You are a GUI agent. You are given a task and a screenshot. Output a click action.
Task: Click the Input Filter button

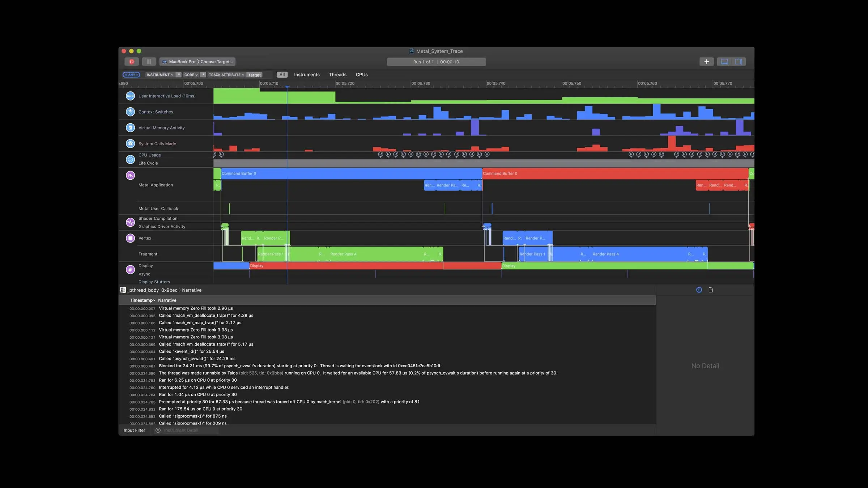(x=134, y=430)
